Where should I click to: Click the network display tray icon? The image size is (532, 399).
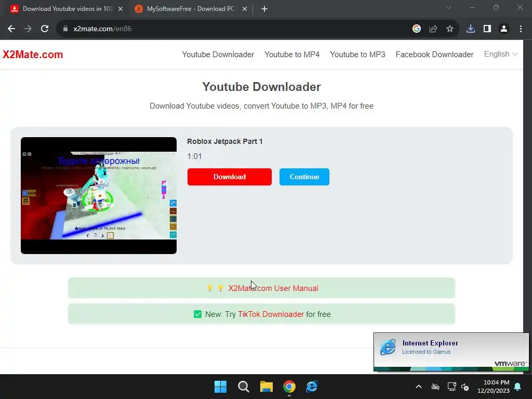click(451, 387)
